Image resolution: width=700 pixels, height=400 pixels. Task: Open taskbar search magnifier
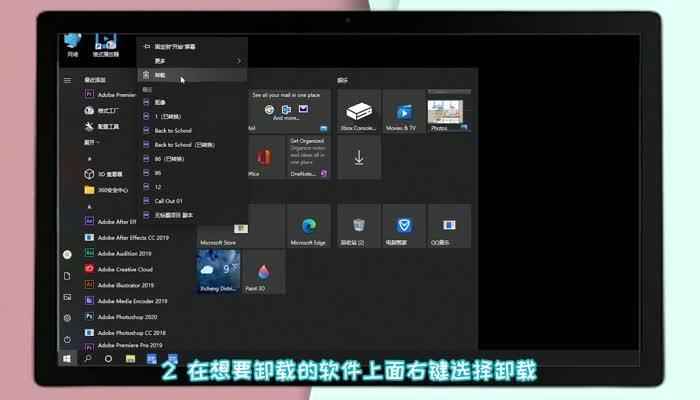coord(88,358)
